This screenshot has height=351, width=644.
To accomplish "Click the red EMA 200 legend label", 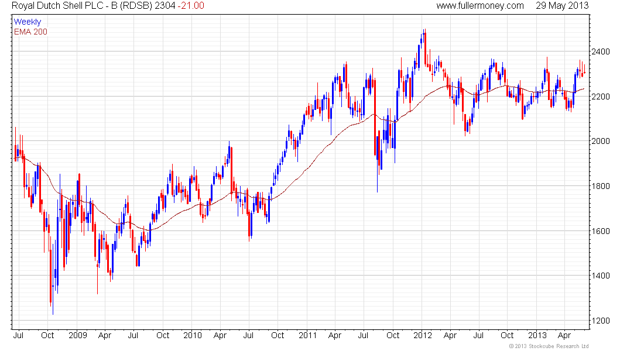I will 31,32.
